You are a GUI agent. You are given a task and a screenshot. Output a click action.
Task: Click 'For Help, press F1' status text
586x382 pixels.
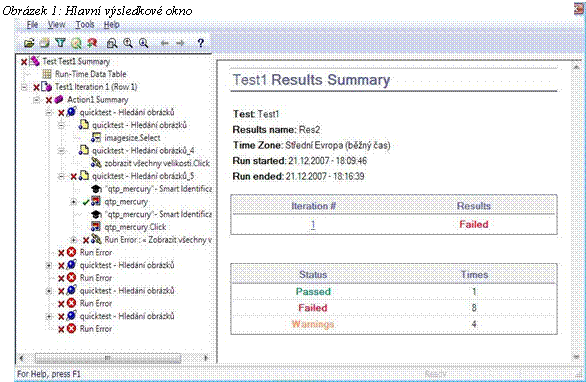[x=49, y=374]
